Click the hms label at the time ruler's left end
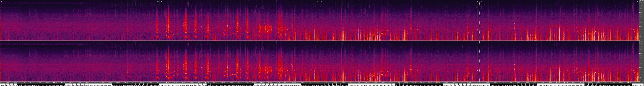Screen dimensions: 644x86 pos(1,83)
